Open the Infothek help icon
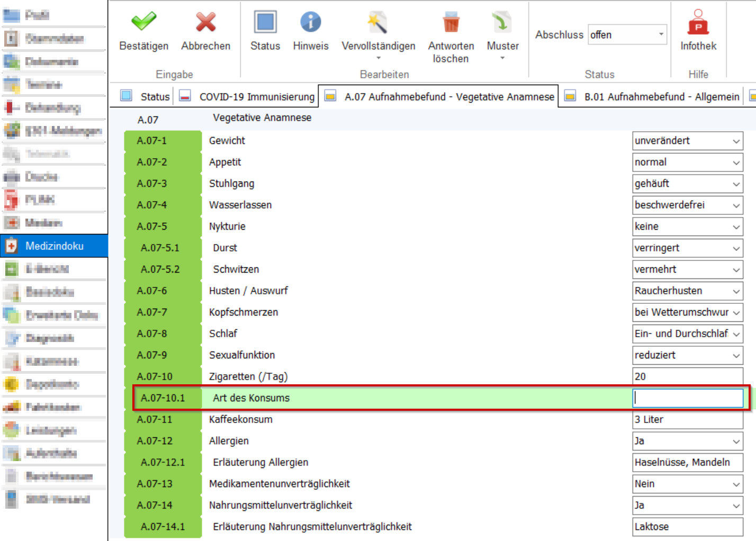756x541 pixels. tap(698, 22)
